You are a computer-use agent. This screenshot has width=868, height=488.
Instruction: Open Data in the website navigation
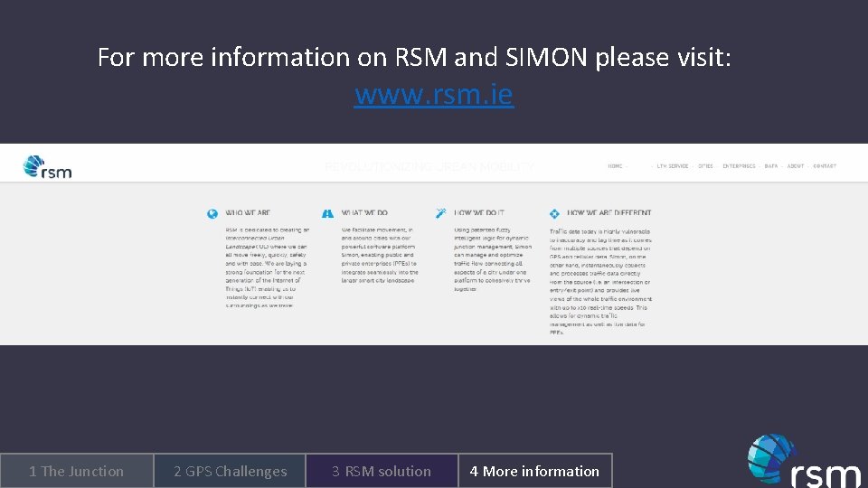771,166
